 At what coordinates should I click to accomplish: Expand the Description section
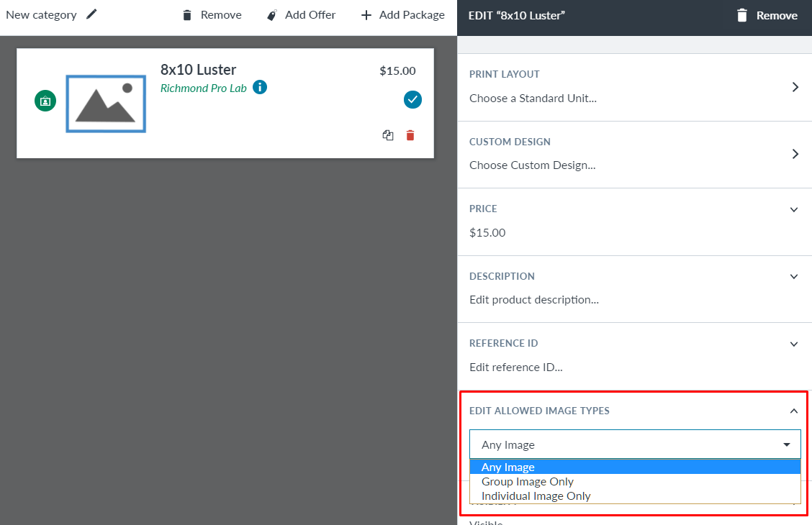click(793, 276)
